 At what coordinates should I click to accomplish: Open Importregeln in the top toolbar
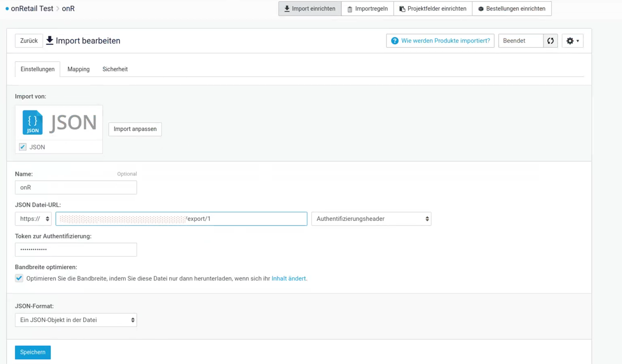coord(367,9)
